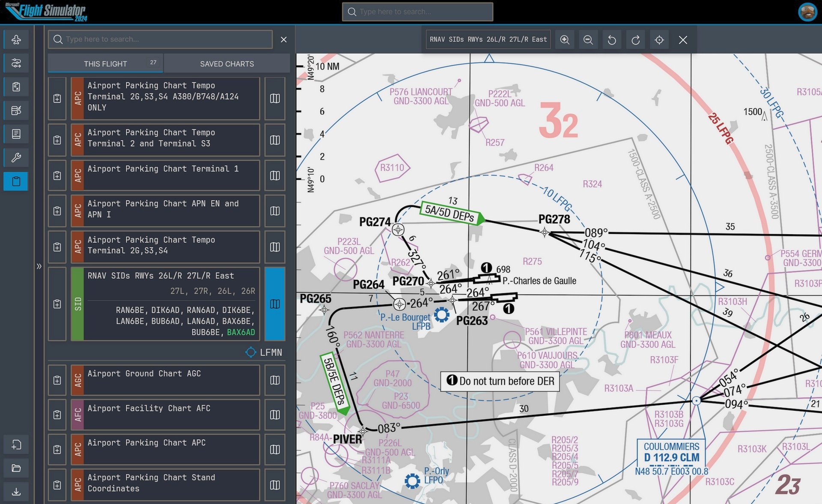Image resolution: width=822 pixels, height=504 pixels.
Task: Click the open folder icon in the sidebar
Action: click(16, 468)
